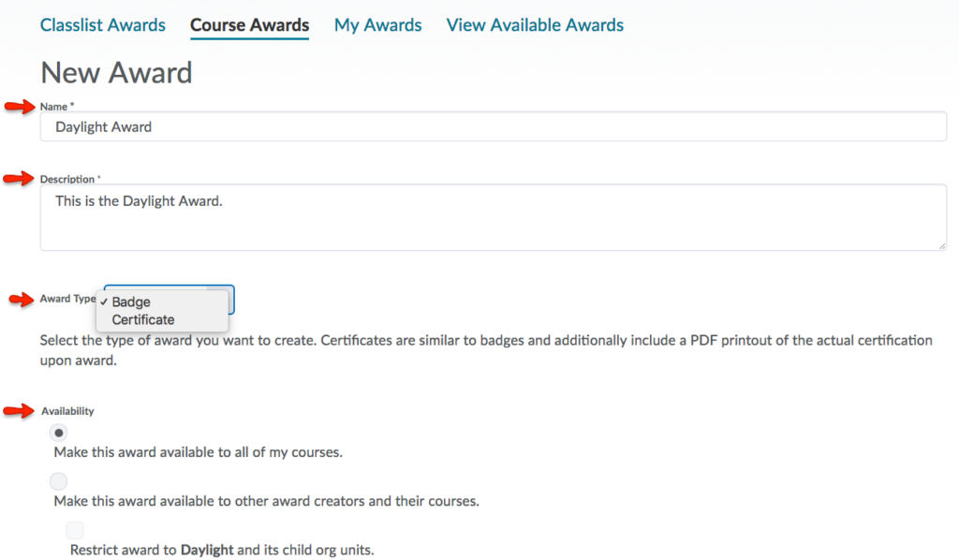
Task: Click the Course Awards tab
Action: 249,25
